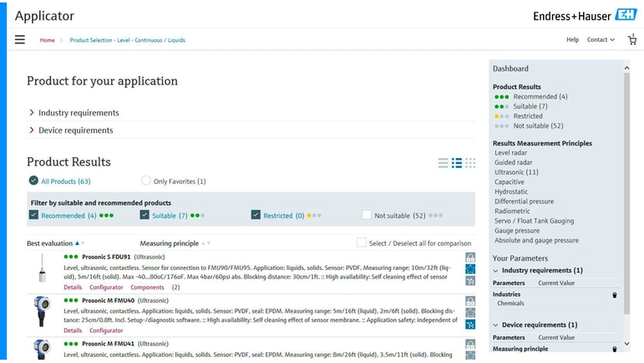
Task: Collapse Device requirements (1) in dashboard
Action: tap(495, 325)
